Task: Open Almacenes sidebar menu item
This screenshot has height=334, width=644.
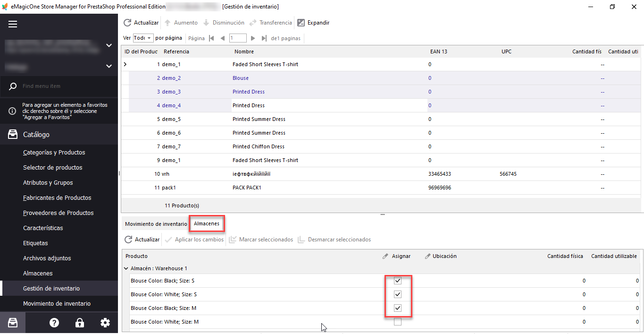Action: point(38,274)
